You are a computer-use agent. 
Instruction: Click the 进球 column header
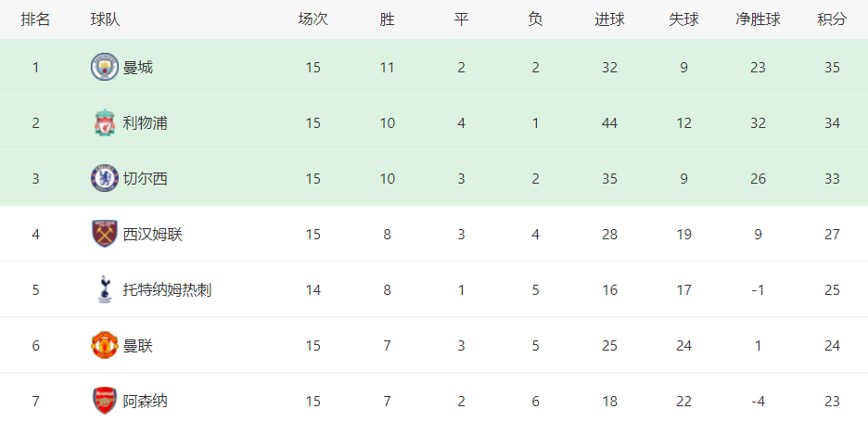[609, 19]
